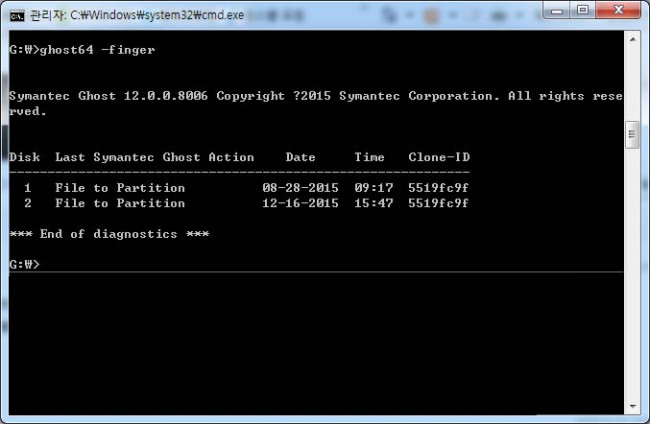Image resolution: width=650 pixels, height=424 pixels.
Task: Click the scrollbar down arrow
Action: (x=631, y=406)
